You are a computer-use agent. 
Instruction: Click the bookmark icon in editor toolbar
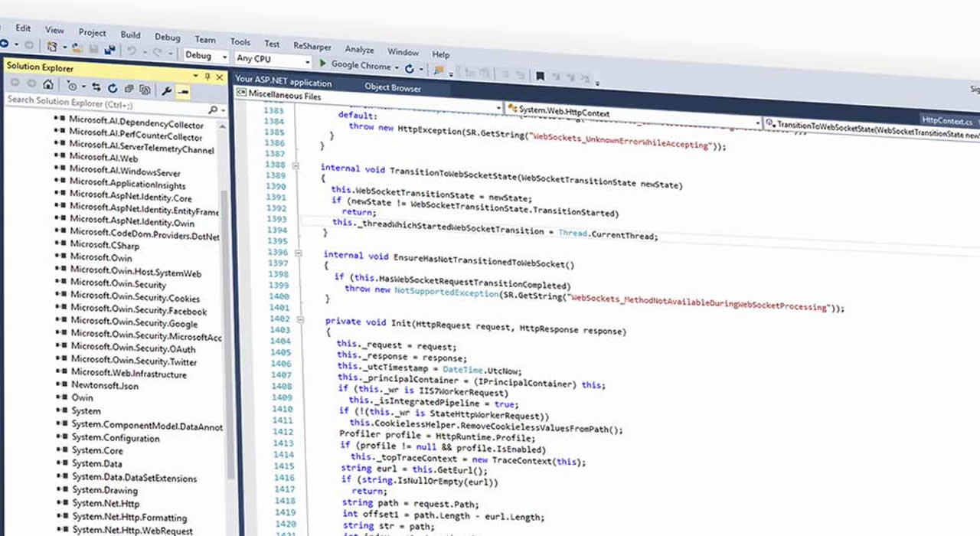tap(540, 76)
